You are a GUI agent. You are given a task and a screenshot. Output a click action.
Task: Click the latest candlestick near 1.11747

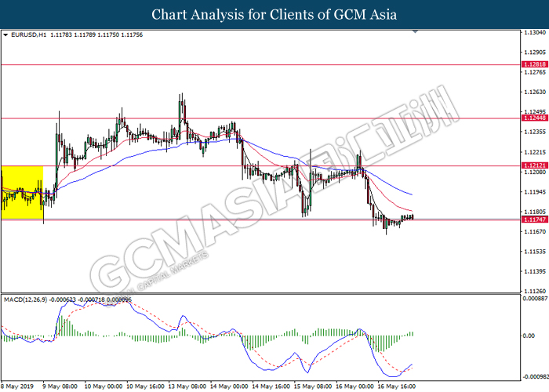coord(413,217)
